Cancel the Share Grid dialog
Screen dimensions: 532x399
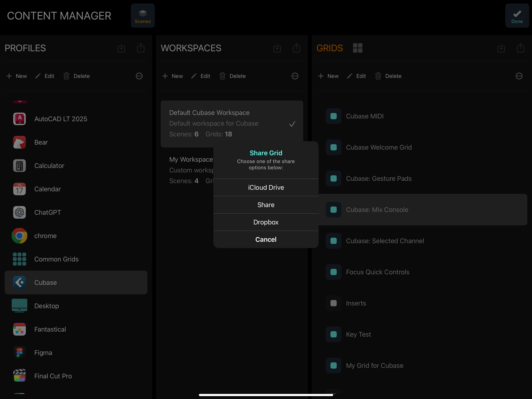[266, 239]
